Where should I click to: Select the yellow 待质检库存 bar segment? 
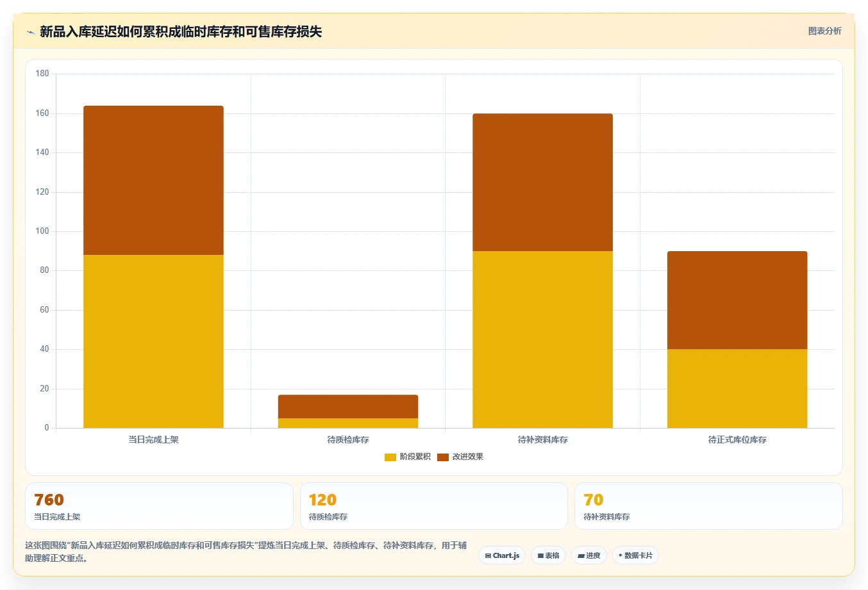[348, 423]
